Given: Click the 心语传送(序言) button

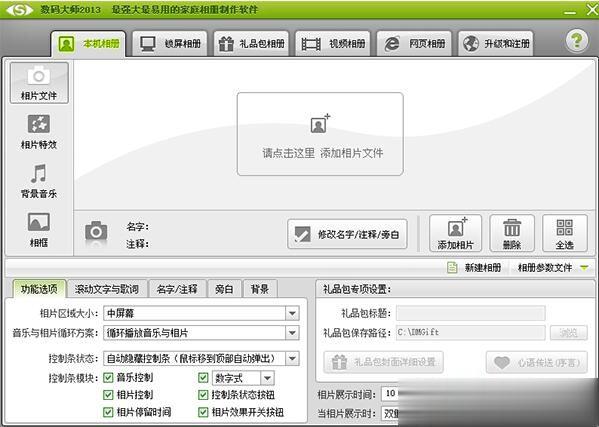Looking at the screenshot, I should [x=537, y=362].
